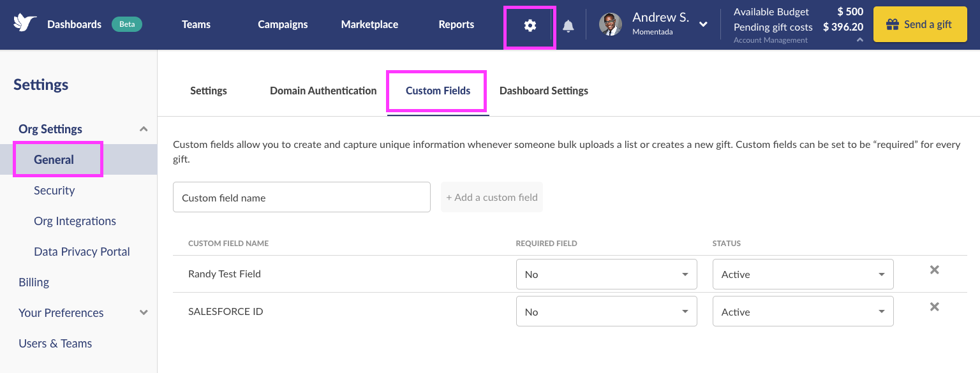This screenshot has height=373, width=980.
Task: Open Required Field dropdown for SALESFORCE ID
Action: (x=606, y=312)
